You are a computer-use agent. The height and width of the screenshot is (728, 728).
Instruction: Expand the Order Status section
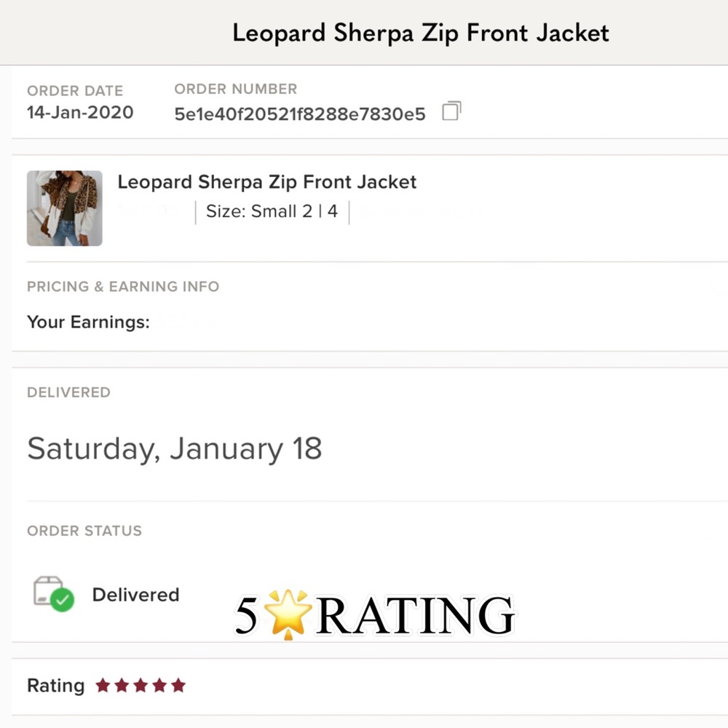pos(84,531)
